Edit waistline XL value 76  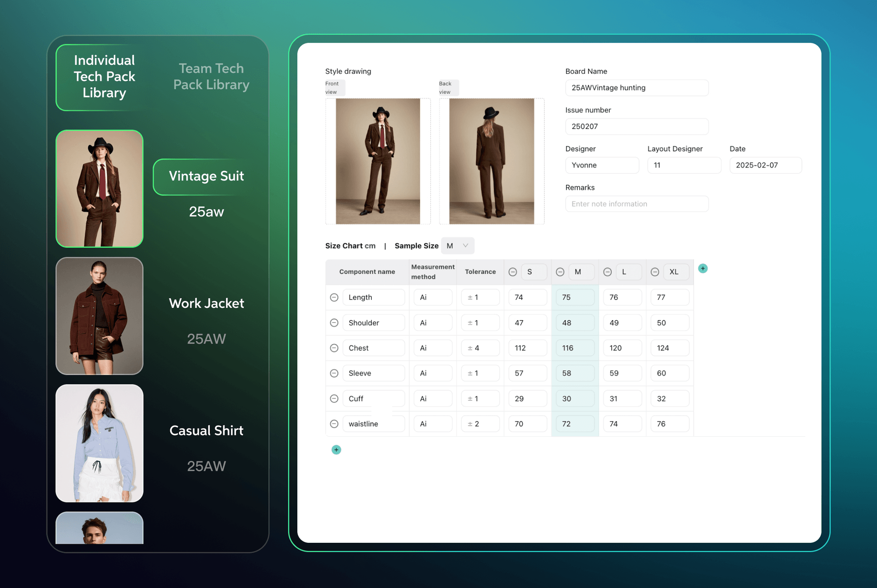670,424
